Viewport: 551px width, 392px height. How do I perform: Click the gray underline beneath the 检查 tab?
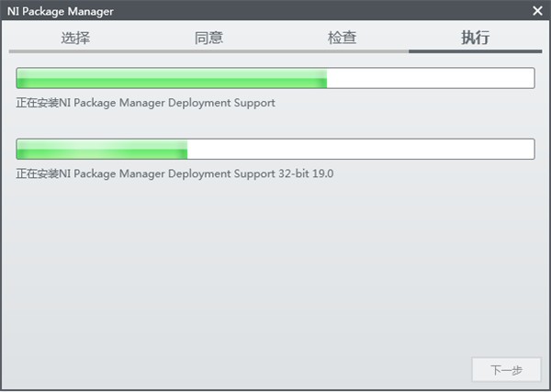(342, 51)
